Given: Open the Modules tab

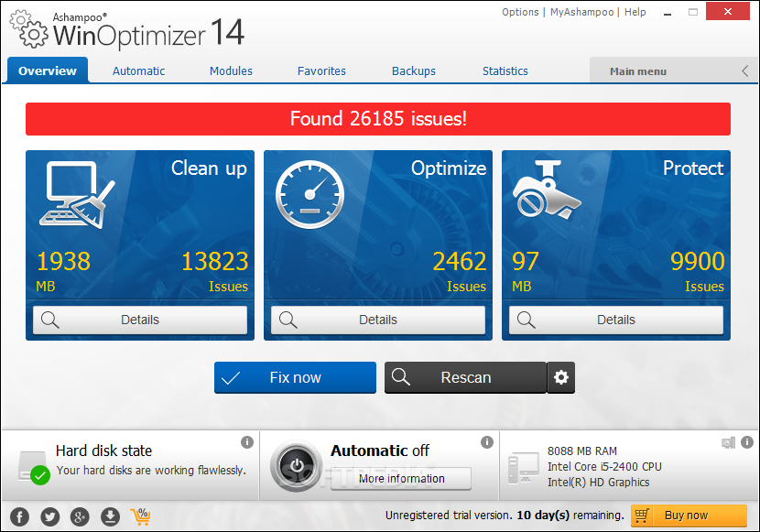Looking at the screenshot, I should click(x=231, y=71).
